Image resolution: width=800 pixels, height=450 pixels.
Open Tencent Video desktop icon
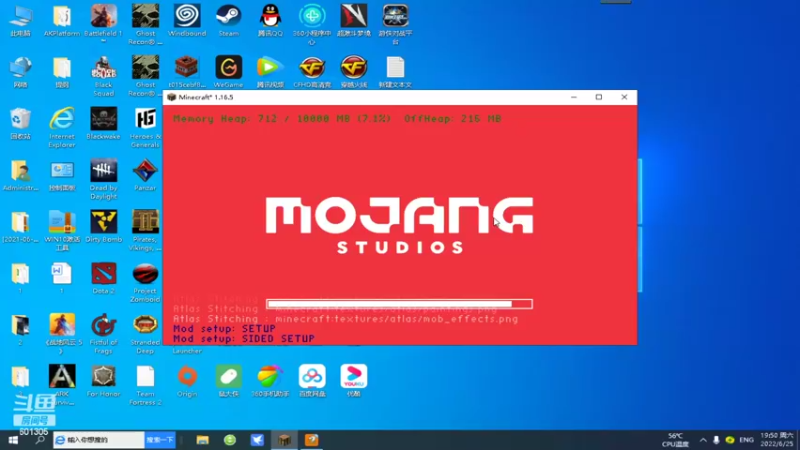tap(270, 72)
